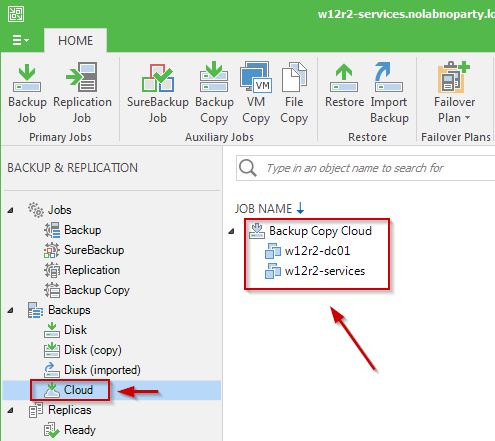
Task: Create a new Replication Job
Action: pyautogui.click(x=82, y=94)
